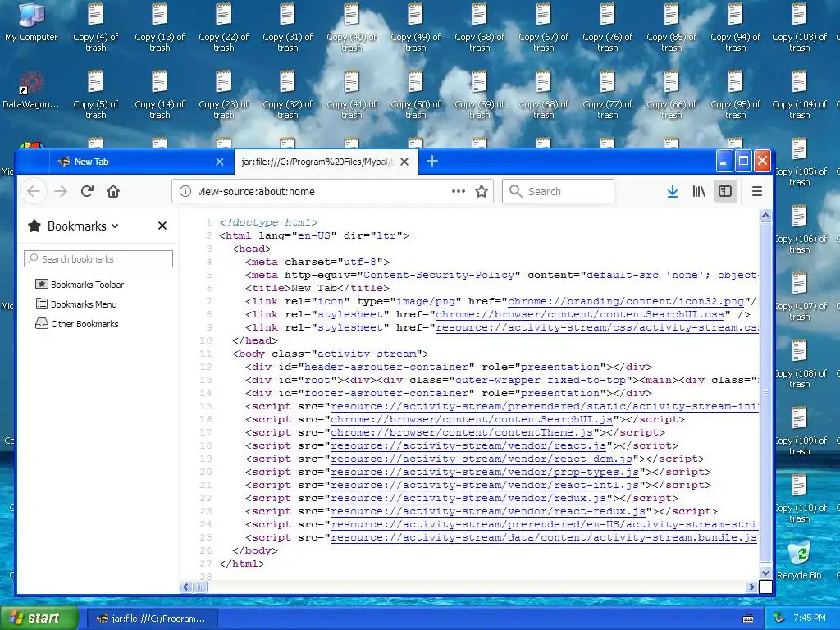The width and height of the screenshot is (840, 630).
Task: Select the DataWagon desktop shortcut
Action: pyautogui.click(x=30, y=90)
